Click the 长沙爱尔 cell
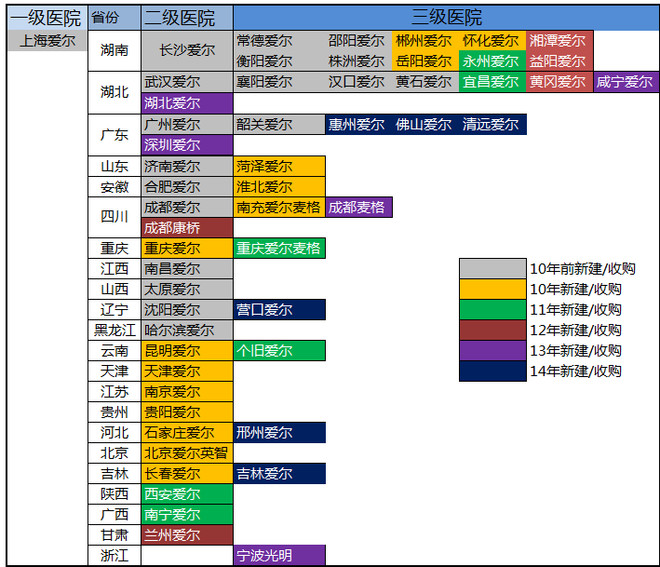This screenshot has width=660, height=567. pyautogui.click(x=187, y=51)
